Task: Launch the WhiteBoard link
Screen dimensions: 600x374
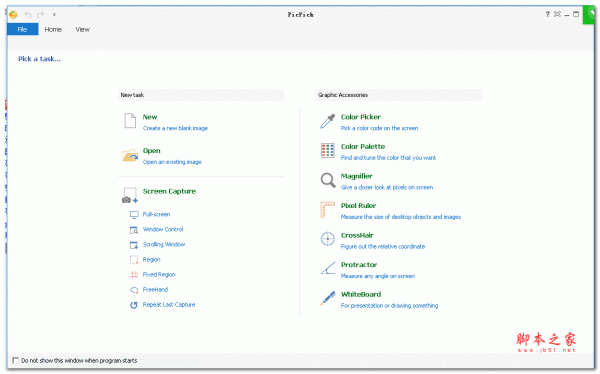Action: (361, 294)
